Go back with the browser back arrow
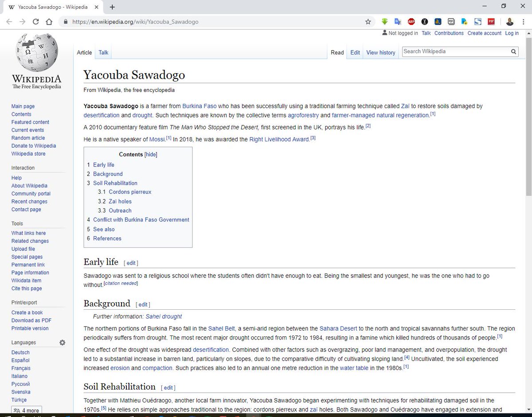 coord(9,21)
